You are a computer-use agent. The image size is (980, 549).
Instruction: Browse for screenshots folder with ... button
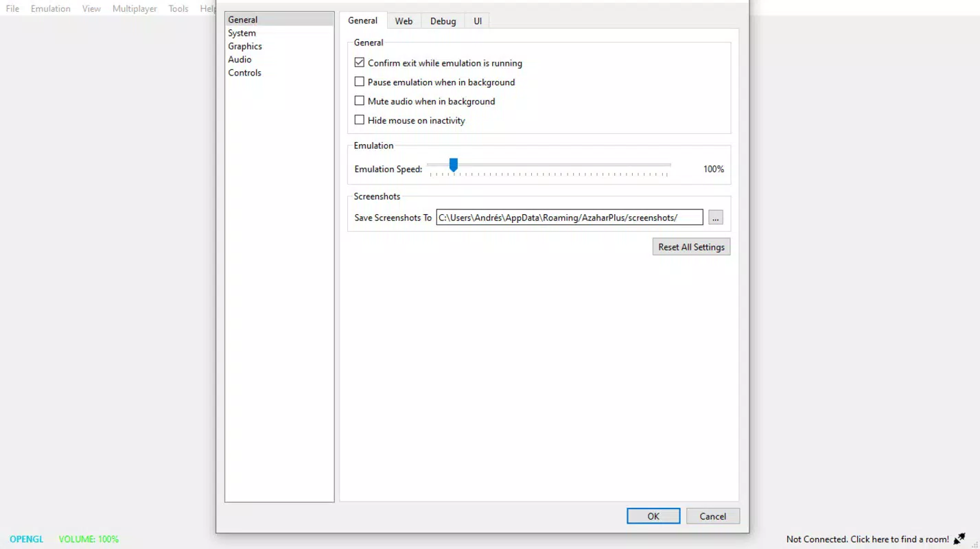click(715, 218)
